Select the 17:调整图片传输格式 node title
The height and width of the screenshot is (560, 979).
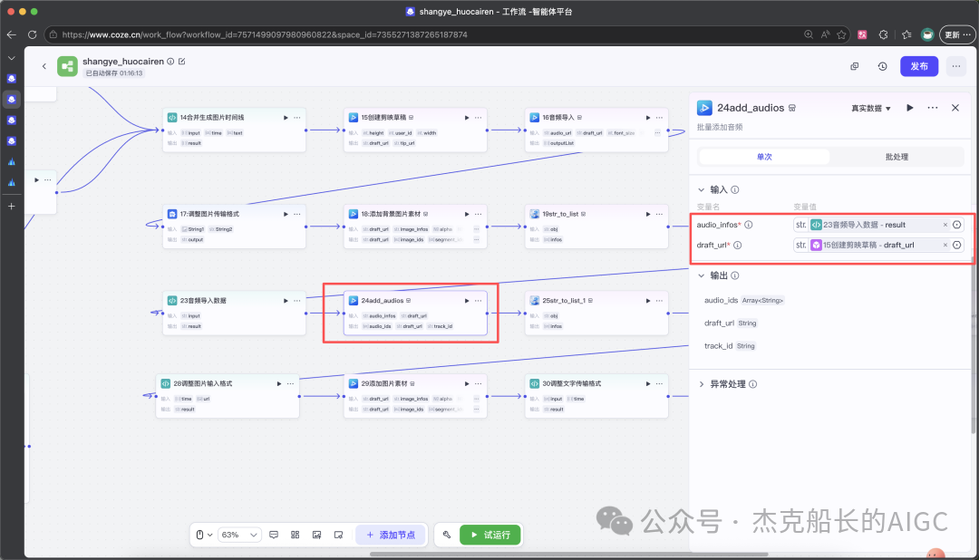pyautogui.click(x=209, y=214)
